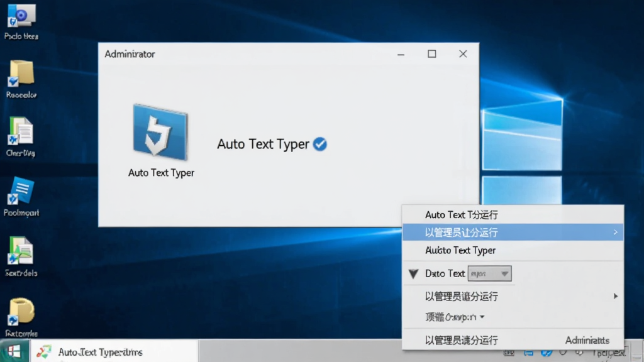Viewport: 644px width, 362px height.
Task: Click the blue verified checkmark badge
Action: 320,144
